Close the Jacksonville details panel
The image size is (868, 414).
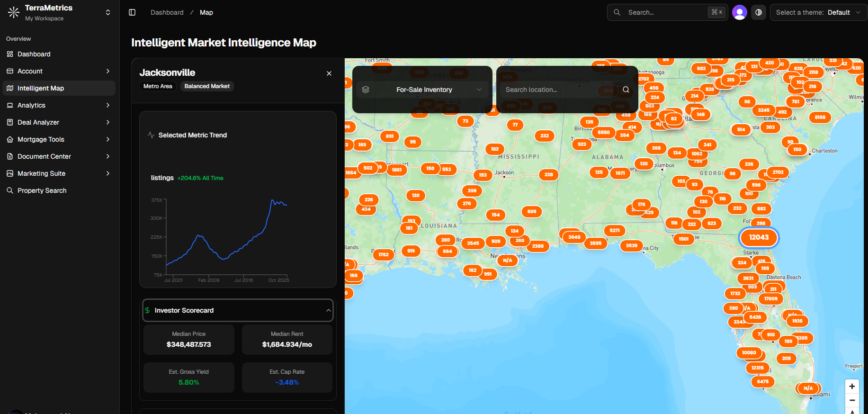point(329,73)
